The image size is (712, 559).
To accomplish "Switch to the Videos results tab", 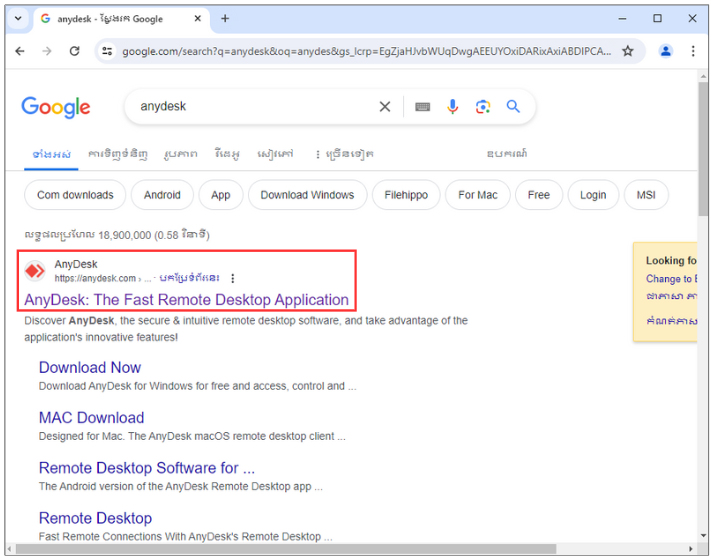I will [227, 154].
